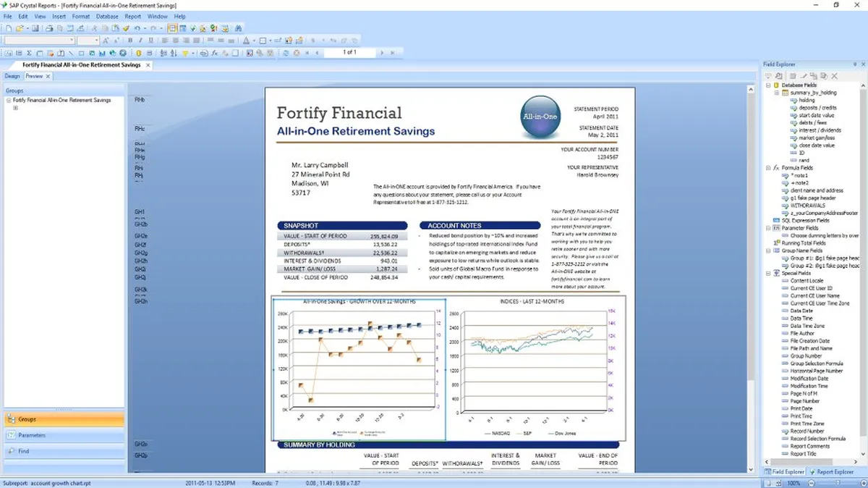Collapse the Parameter Fields node
The height and width of the screenshot is (488, 868).
click(768, 228)
